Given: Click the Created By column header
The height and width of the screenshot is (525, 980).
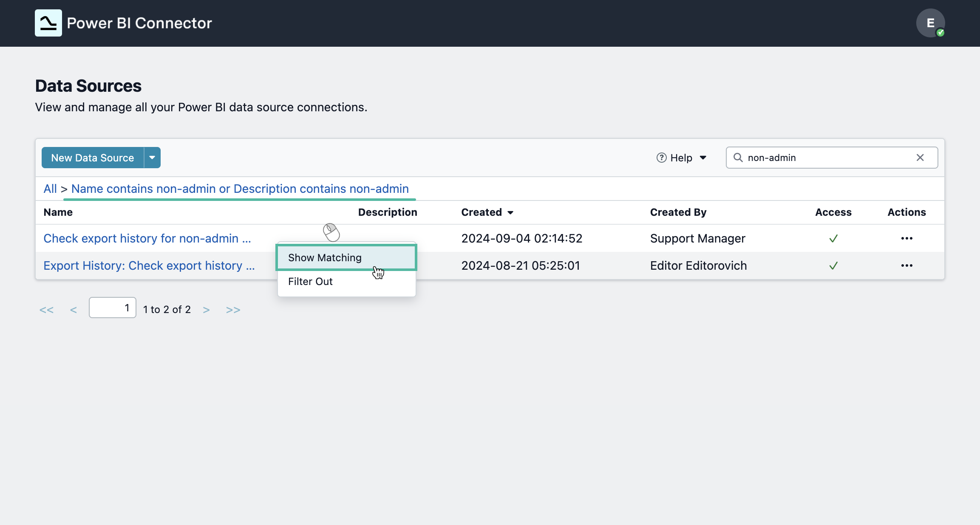Looking at the screenshot, I should pyautogui.click(x=678, y=212).
